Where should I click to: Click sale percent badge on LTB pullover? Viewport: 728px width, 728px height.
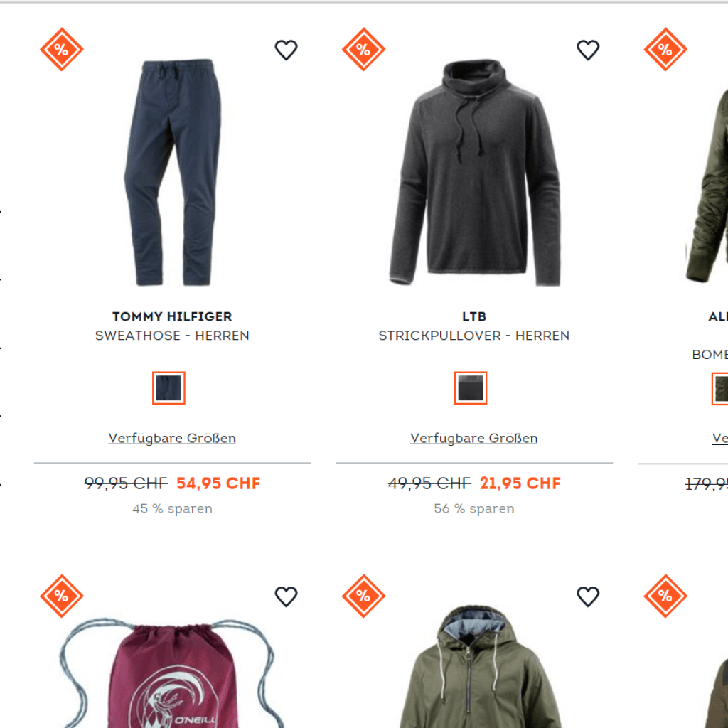[x=363, y=49]
